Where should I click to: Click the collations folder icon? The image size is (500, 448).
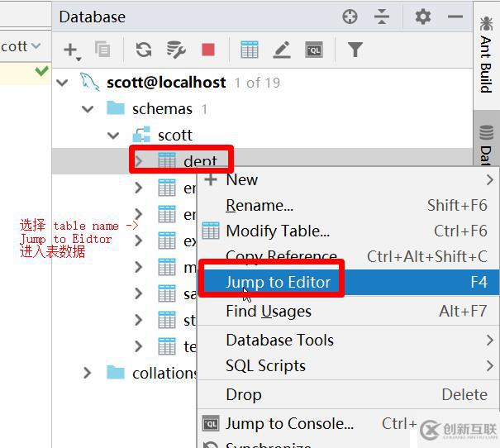tap(116, 373)
